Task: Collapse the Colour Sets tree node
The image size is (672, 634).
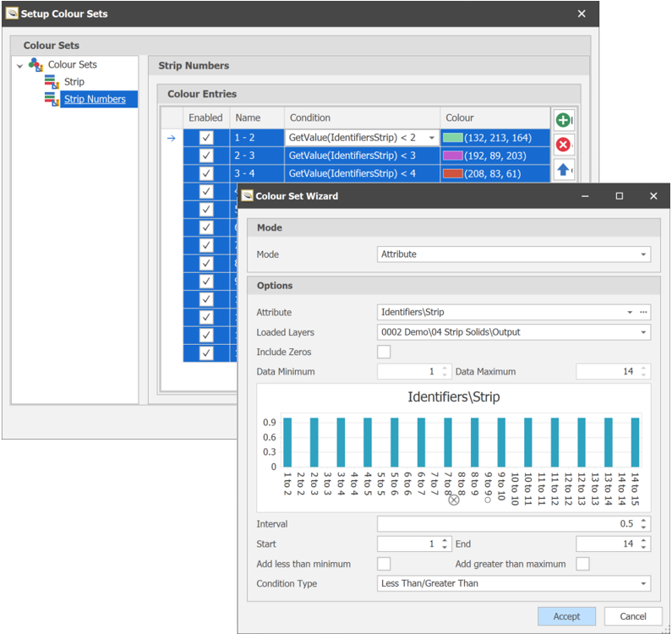Action: click(x=19, y=65)
